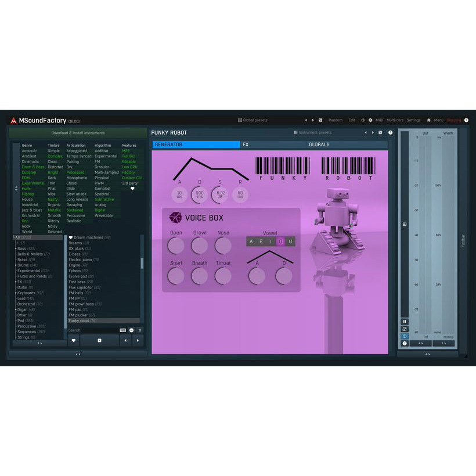Load the previous global preset arrow
Image resolution: width=476 pixels, height=476 pixels.
point(306,120)
